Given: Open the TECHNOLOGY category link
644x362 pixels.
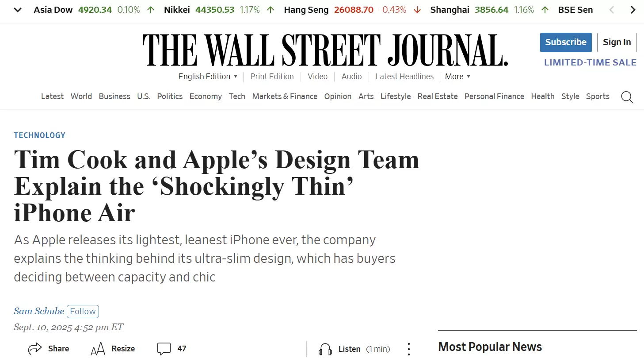Looking at the screenshot, I should [x=39, y=135].
